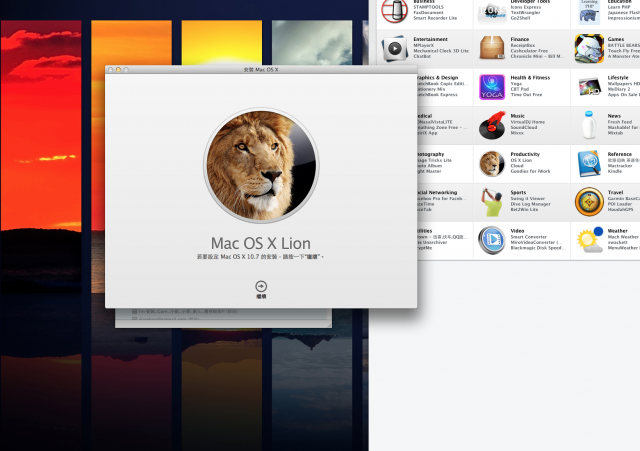Select "TextWrangler" under Developer Tools
This screenshot has height=451, width=640.
[525, 13]
